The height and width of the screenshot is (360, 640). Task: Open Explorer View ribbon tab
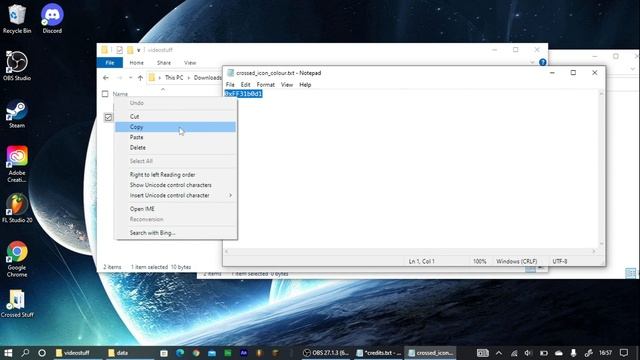(190, 62)
